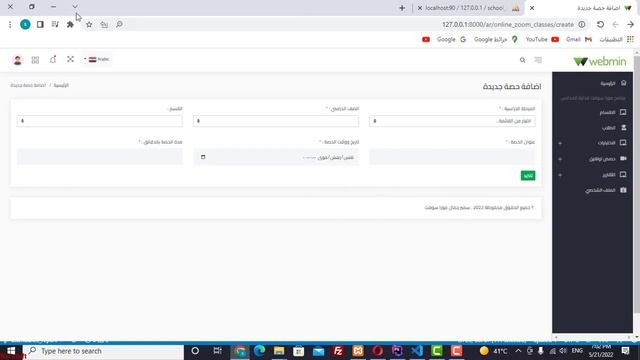
Task: Click the video camera online classes sidebar item
Action: tap(608, 159)
